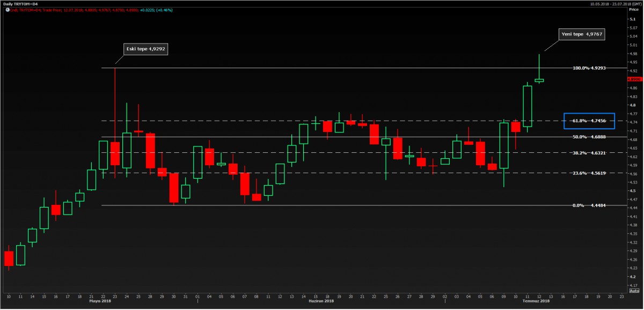Select the July 12 candlestick with the new high
Image resolution: width=644 pixels, height=310 pixels.
(x=539, y=80)
